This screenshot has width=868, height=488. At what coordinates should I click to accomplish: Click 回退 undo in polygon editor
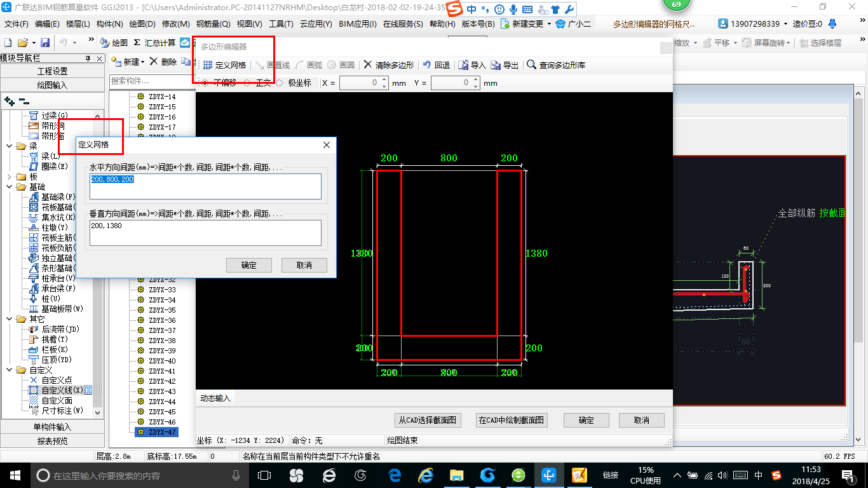pyautogui.click(x=436, y=65)
